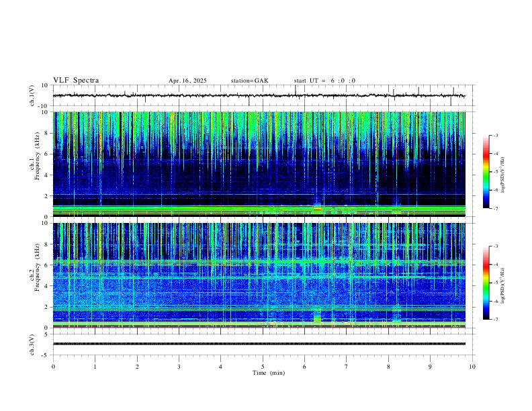
Task: Click the 'start UT = 6 :0 :0' text
Action: click(x=324, y=81)
